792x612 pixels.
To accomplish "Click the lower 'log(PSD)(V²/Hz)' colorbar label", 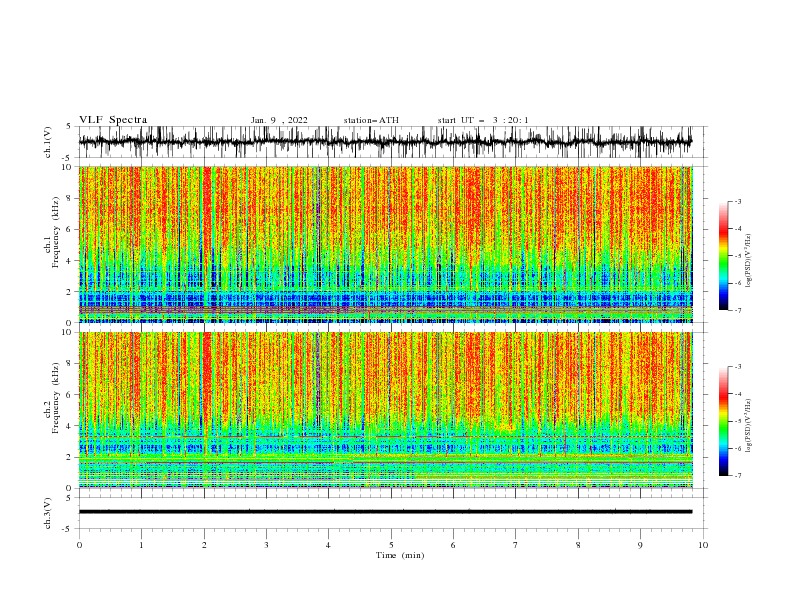I will [x=749, y=426].
